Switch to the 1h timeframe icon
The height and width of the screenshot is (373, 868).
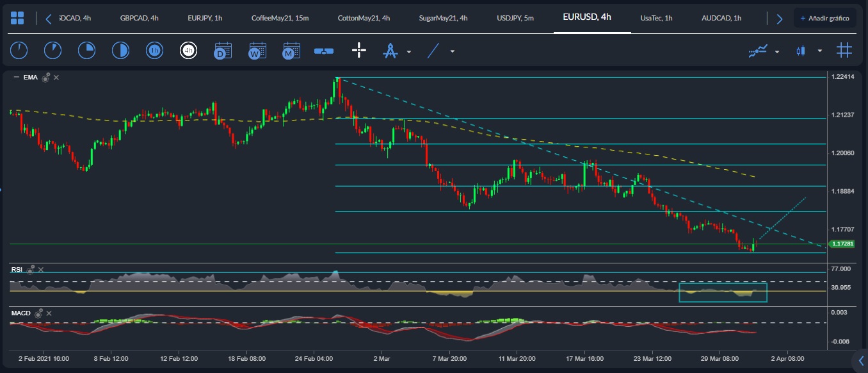[x=154, y=50]
